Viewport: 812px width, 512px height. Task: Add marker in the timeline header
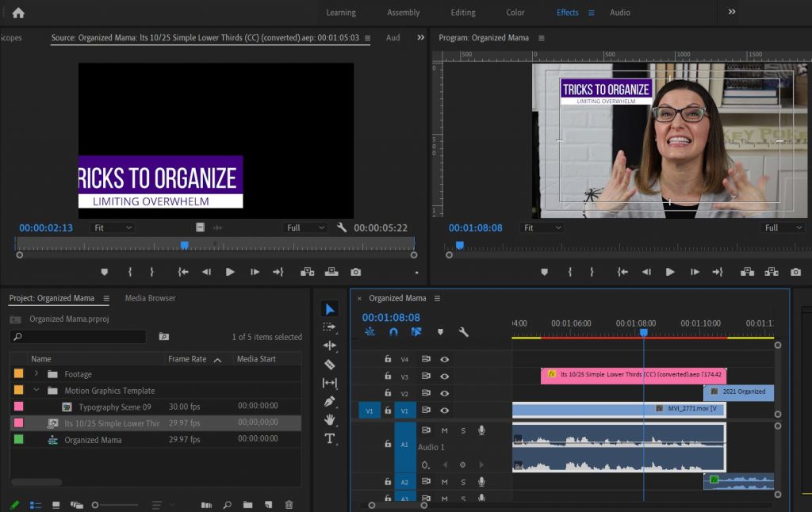tap(440, 332)
